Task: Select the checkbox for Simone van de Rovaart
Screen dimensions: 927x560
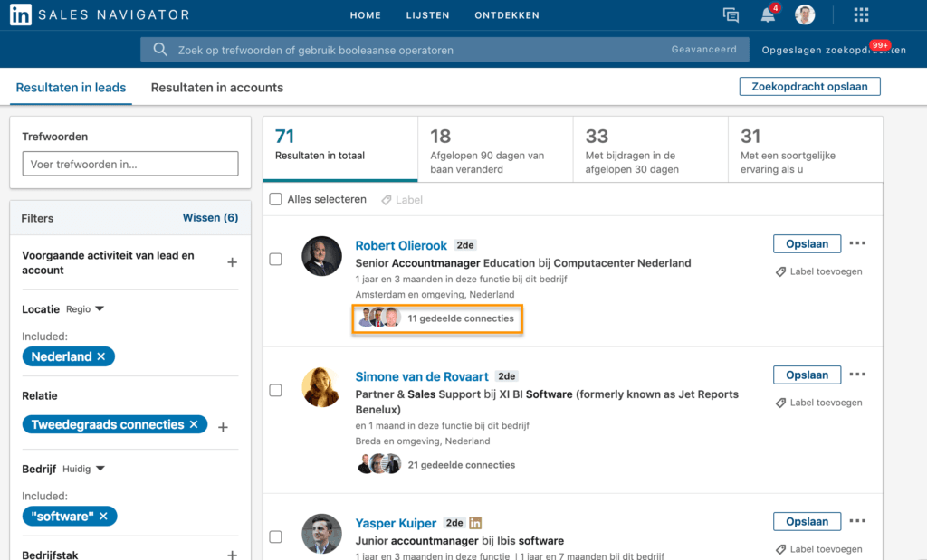Action: click(275, 391)
